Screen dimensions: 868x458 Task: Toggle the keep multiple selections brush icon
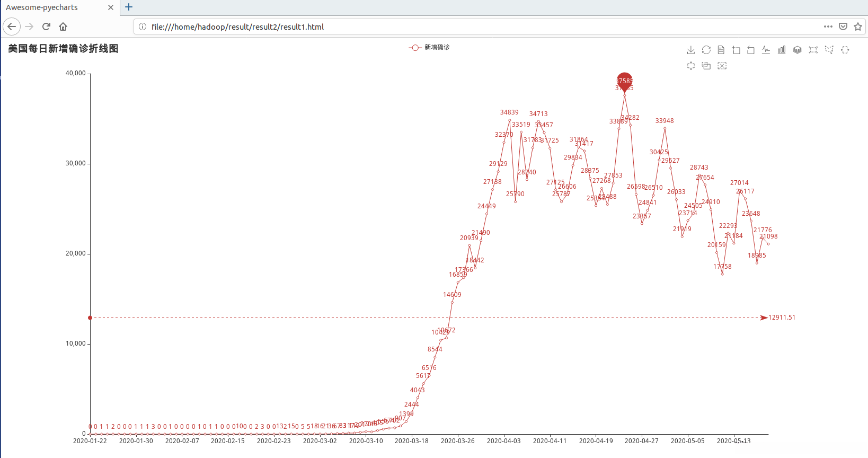point(706,66)
